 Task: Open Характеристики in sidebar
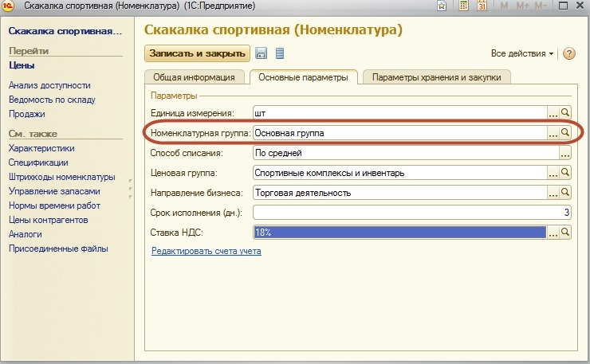[41, 148]
